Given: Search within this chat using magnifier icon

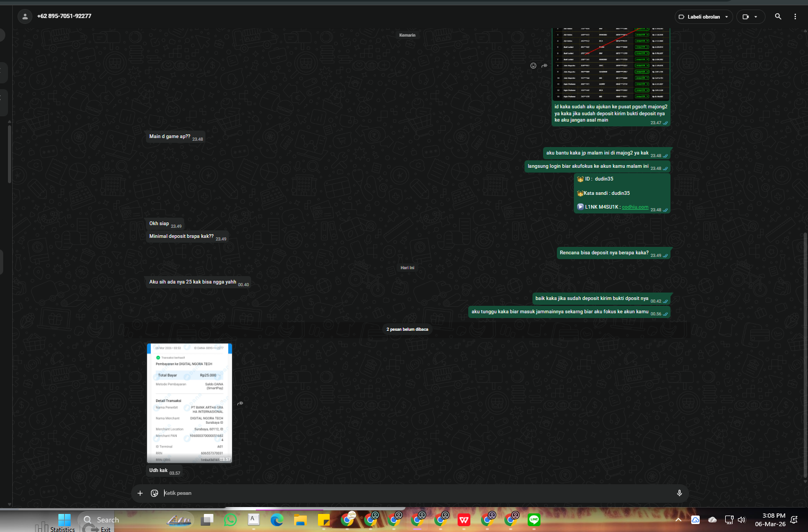Looking at the screenshot, I should click(x=778, y=16).
